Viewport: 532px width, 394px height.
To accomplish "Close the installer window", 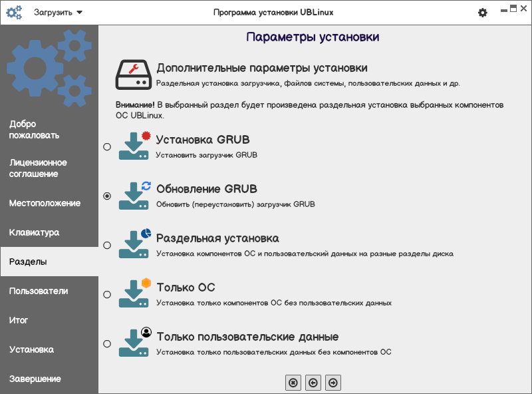I will 524,9.
